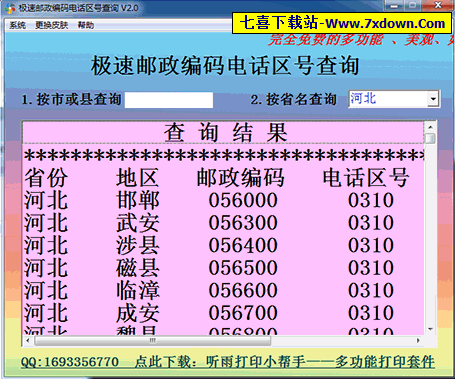Open the 更换皮肤 menu
Image resolution: width=455 pixels, height=379 pixels.
[52, 25]
